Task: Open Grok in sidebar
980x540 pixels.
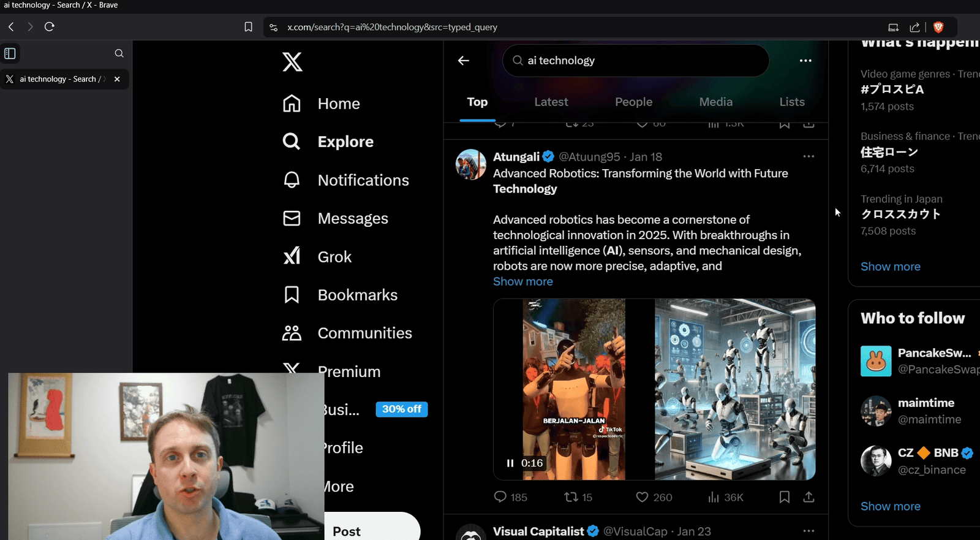Action: (317, 257)
